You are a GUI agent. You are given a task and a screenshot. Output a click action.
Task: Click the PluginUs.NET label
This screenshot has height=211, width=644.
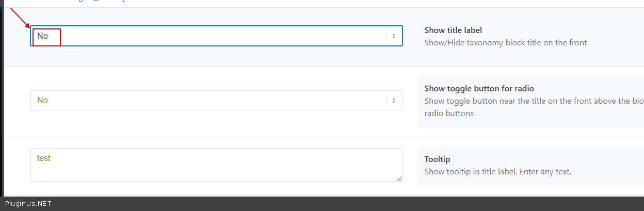pyautogui.click(x=28, y=204)
